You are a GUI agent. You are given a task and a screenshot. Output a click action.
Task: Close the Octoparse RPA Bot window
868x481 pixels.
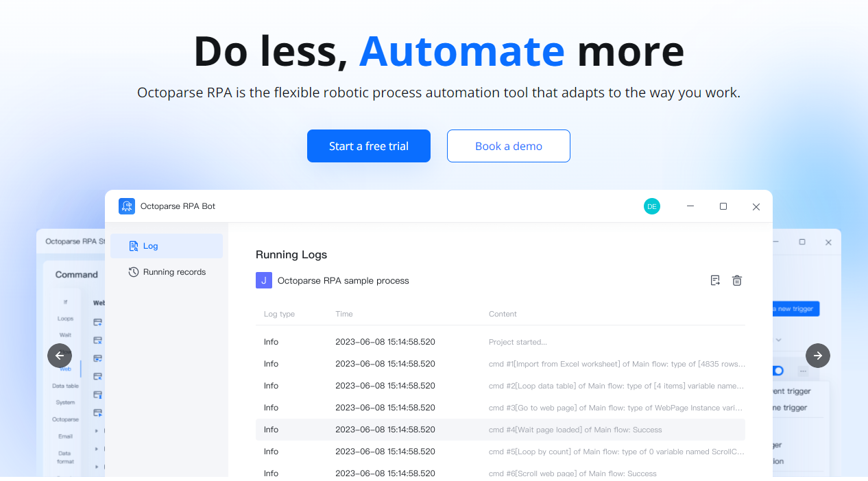coord(756,206)
